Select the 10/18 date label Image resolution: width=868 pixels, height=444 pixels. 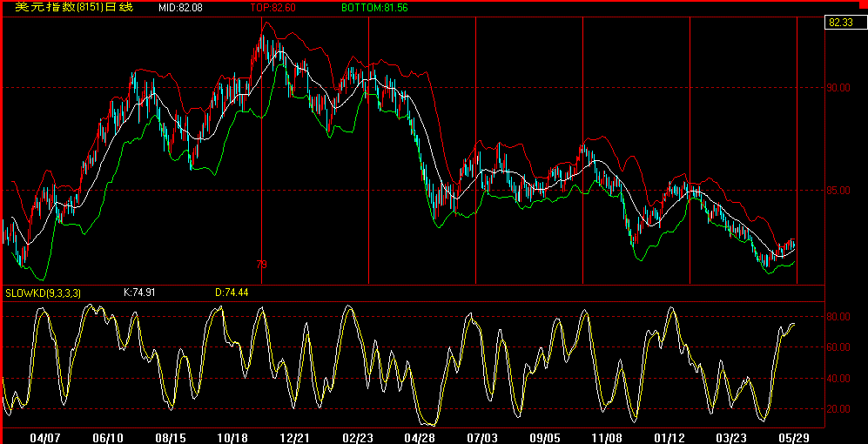pyautogui.click(x=232, y=437)
